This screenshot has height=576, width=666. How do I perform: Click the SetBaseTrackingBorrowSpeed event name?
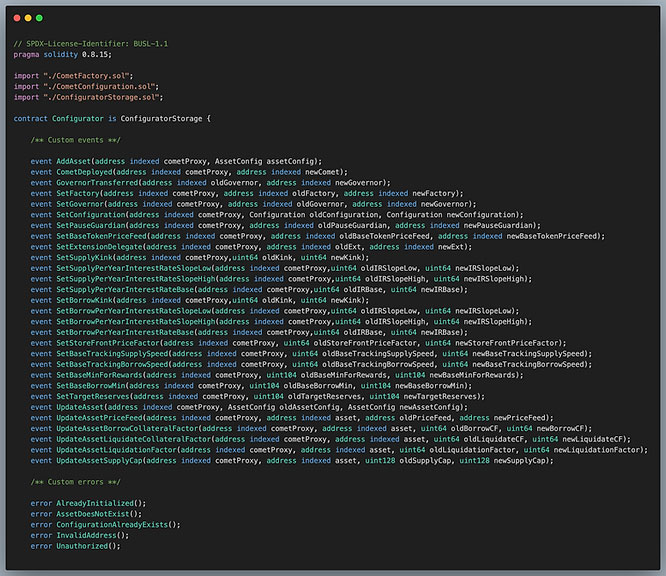point(112,364)
